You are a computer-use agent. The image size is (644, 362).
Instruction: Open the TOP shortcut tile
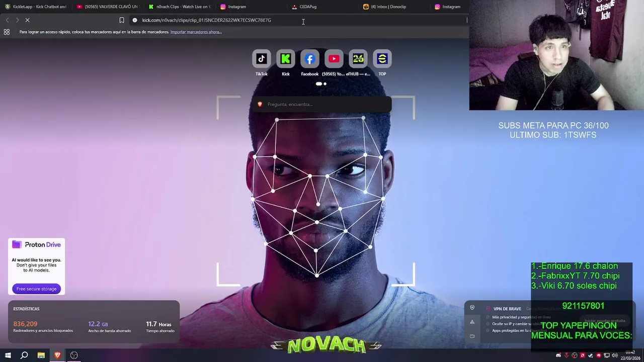tap(382, 59)
